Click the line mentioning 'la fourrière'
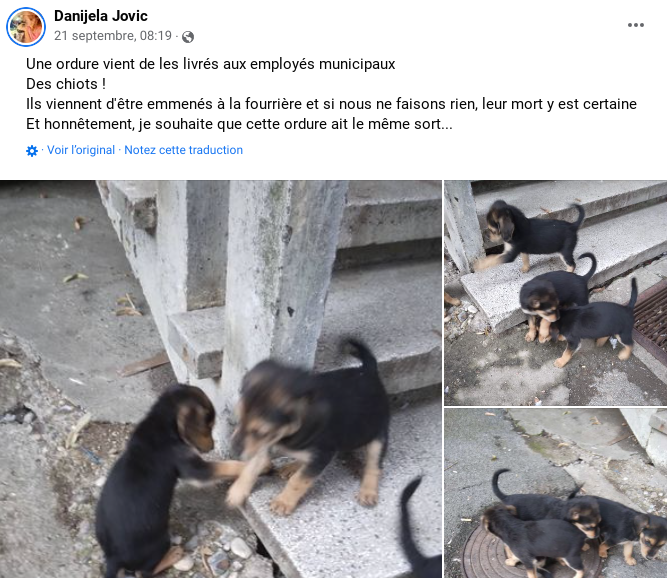 pyautogui.click(x=331, y=104)
